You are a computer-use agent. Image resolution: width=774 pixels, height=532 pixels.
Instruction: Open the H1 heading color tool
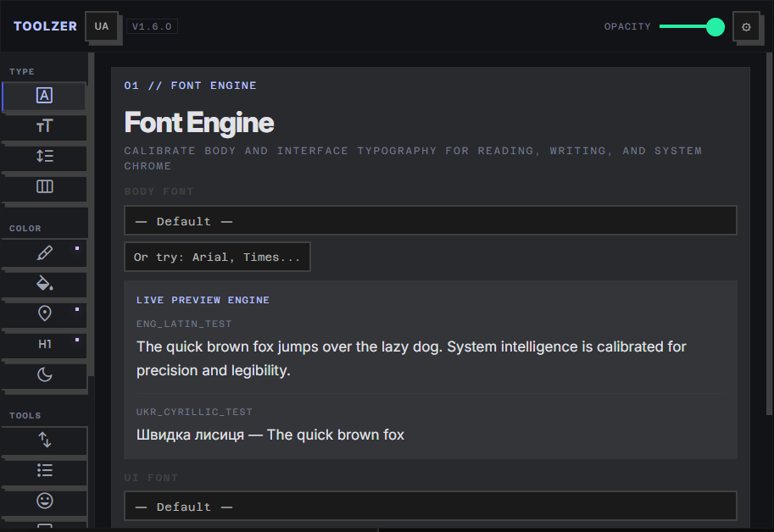[x=44, y=344]
